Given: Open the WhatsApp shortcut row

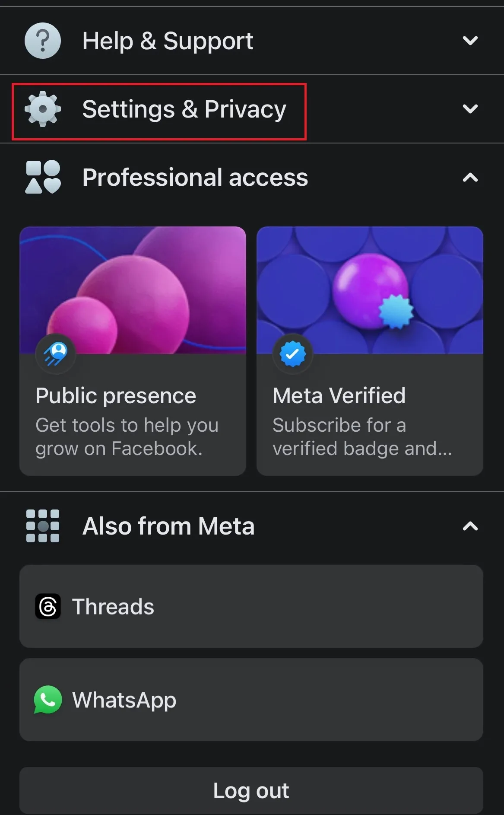Looking at the screenshot, I should (250, 700).
